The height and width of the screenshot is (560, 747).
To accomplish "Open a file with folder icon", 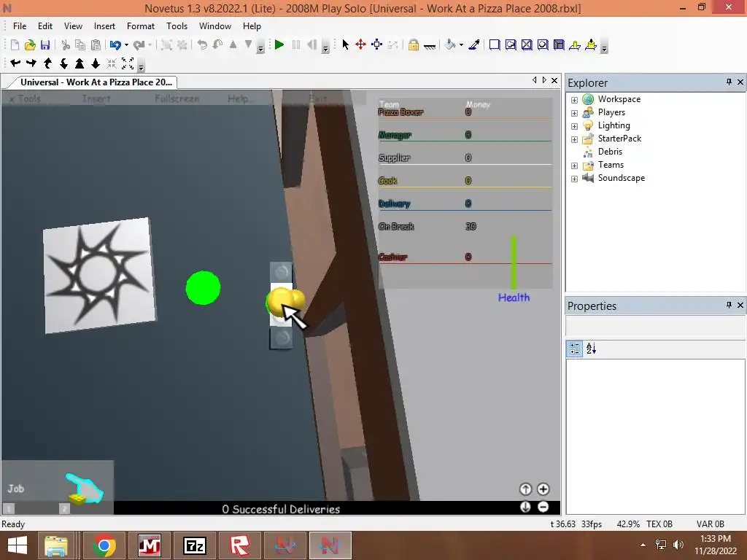I will 30,44.
